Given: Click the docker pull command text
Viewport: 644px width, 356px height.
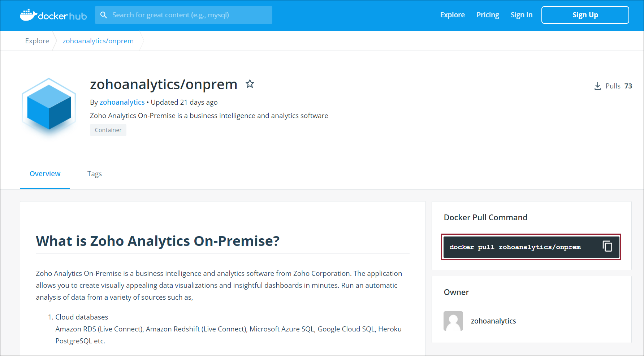Looking at the screenshot, I should coord(515,247).
